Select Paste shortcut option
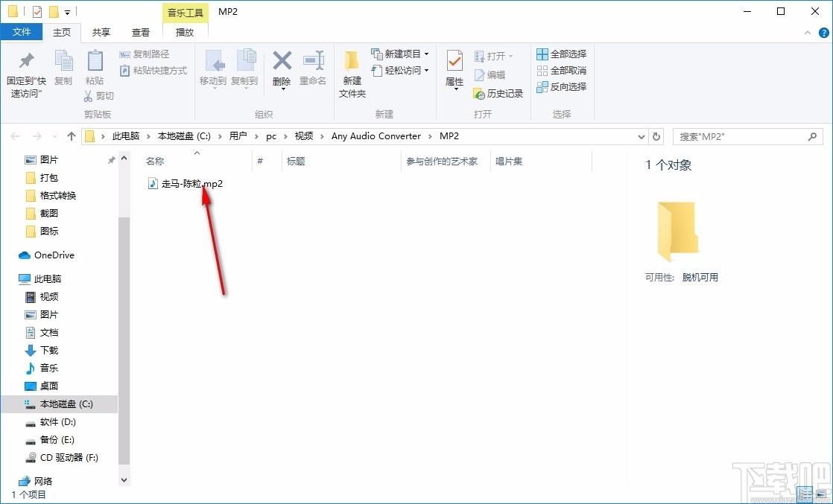The image size is (833, 504). pyautogui.click(x=153, y=71)
